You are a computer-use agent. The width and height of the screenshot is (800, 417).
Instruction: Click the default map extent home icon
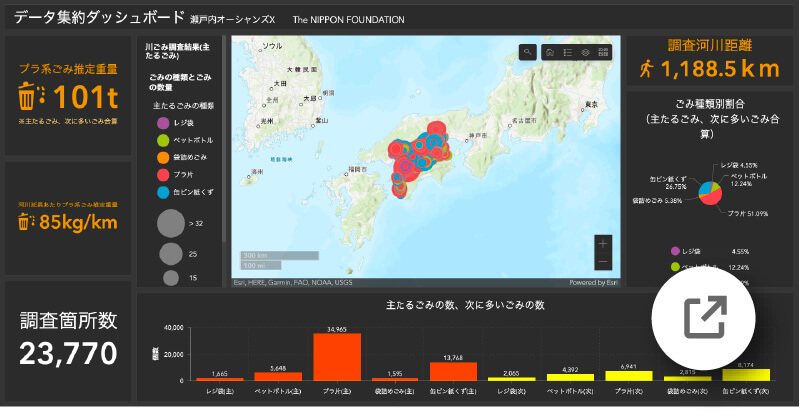point(550,52)
